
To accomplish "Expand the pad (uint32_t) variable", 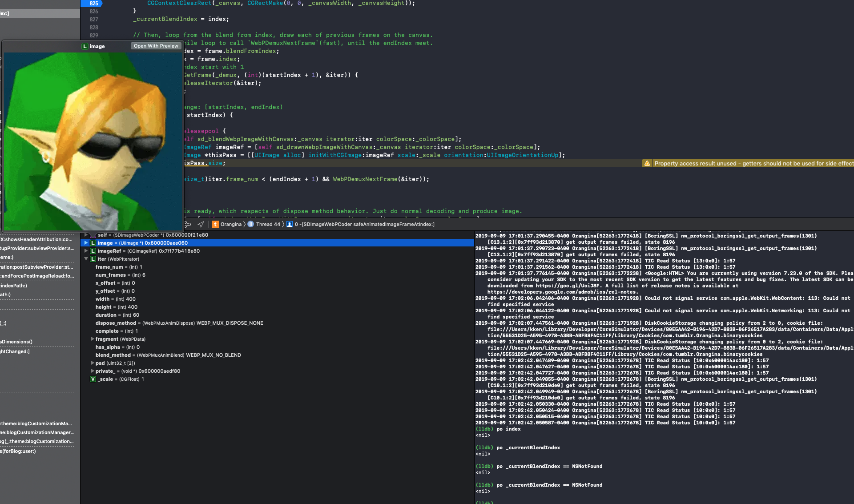I will (x=92, y=363).
